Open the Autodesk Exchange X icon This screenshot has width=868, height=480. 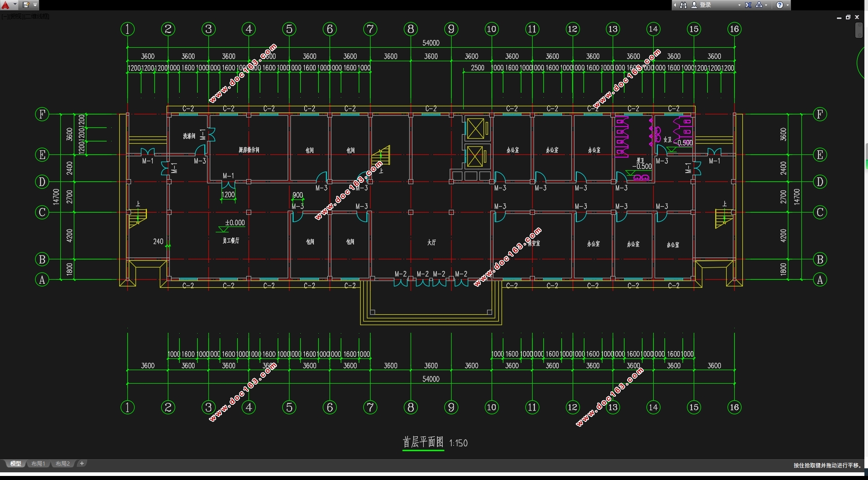(x=748, y=5)
